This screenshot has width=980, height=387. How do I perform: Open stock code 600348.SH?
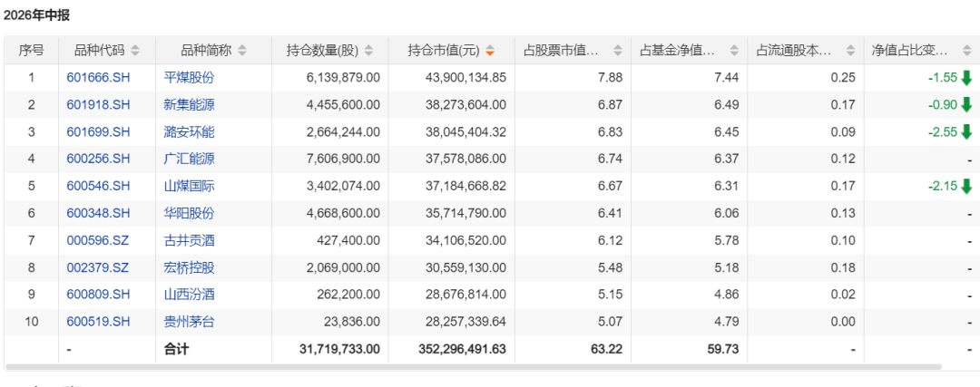[98, 214]
